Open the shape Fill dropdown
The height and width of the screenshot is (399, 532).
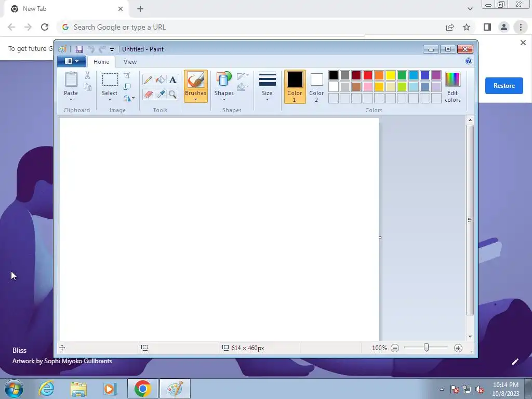pos(243,87)
